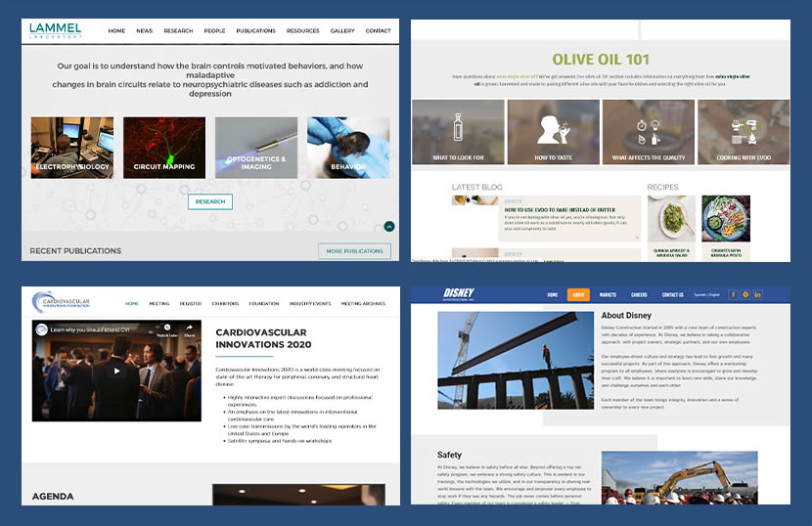Click the round scroll-to-top arrow icon
Image resolution: width=812 pixels, height=526 pixels.
(389, 226)
